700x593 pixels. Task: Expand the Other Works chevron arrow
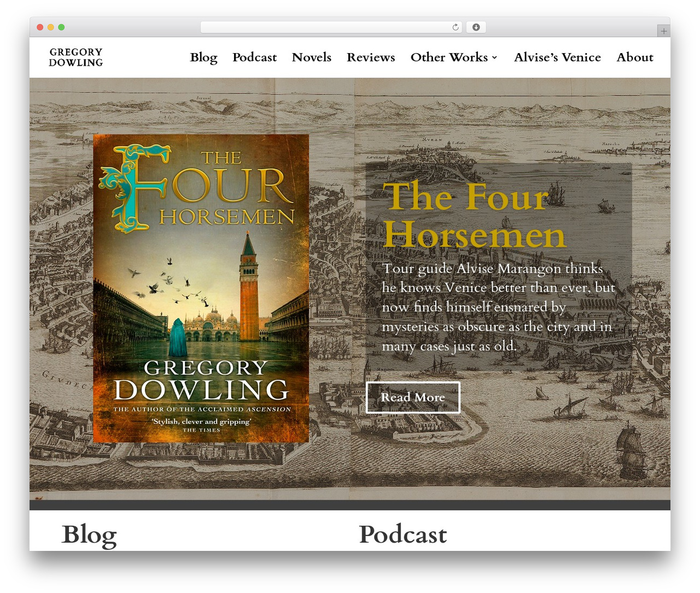point(494,57)
